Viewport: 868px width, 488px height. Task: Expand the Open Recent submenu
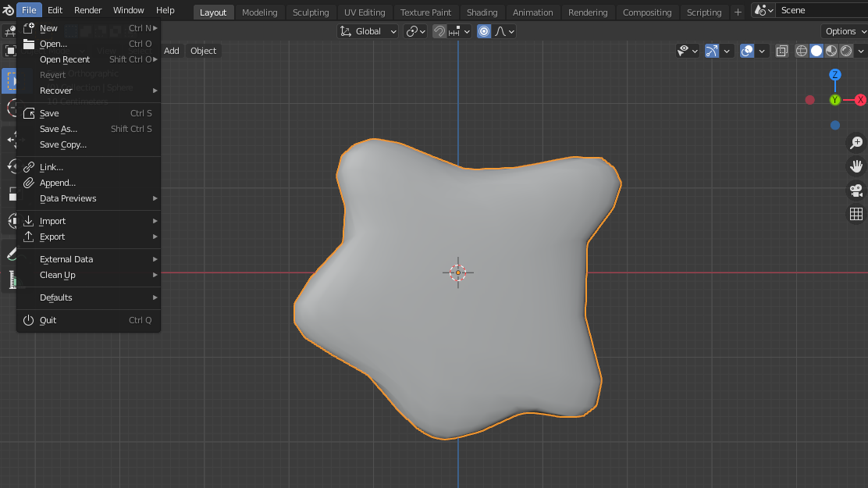coord(88,59)
